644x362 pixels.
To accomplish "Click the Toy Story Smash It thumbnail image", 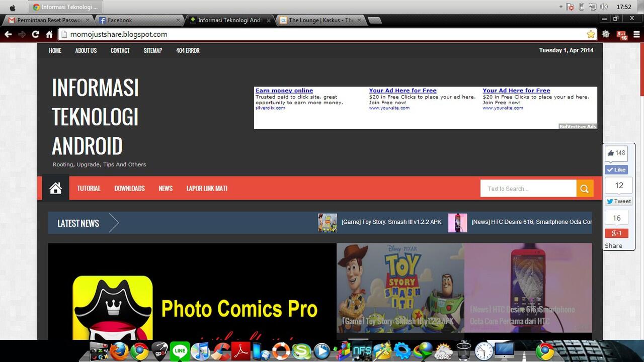I will [x=400, y=288].
